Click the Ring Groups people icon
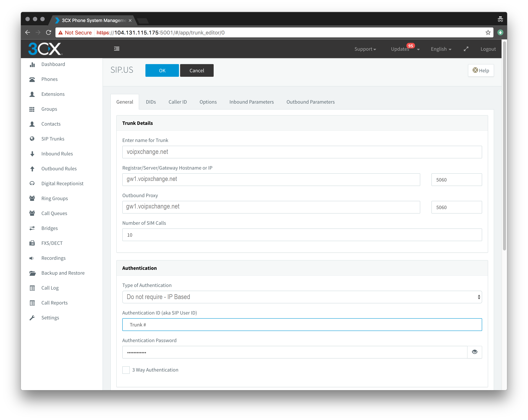 [32, 198]
